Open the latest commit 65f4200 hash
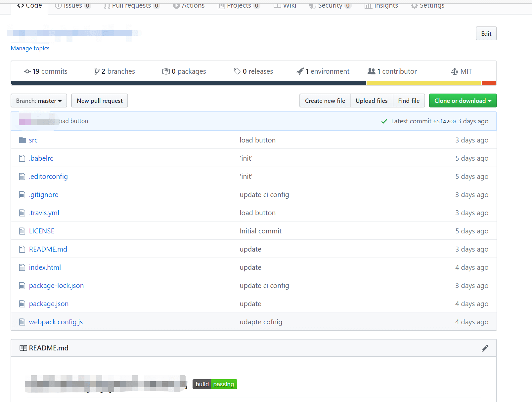 (444, 121)
